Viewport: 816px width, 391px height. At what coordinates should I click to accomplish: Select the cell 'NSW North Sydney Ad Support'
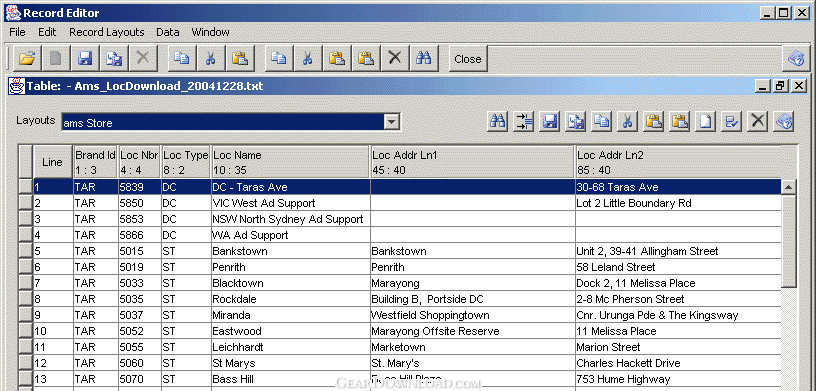click(290, 219)
